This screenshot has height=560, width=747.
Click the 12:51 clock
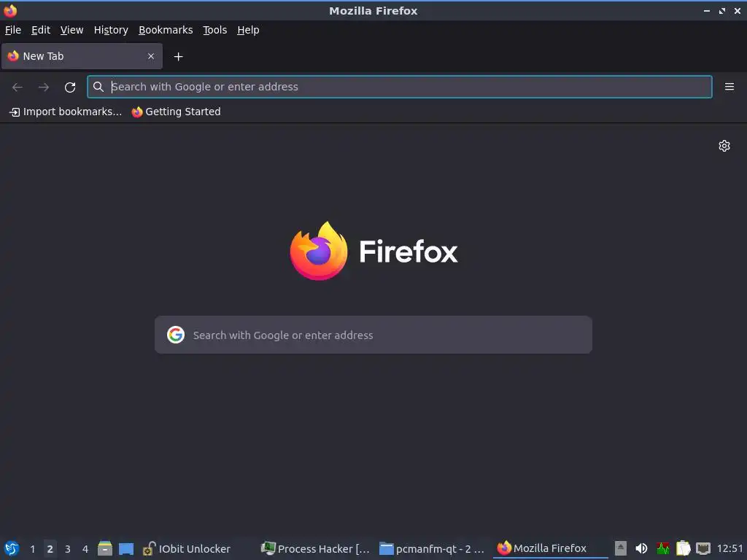tap(729, 548)
